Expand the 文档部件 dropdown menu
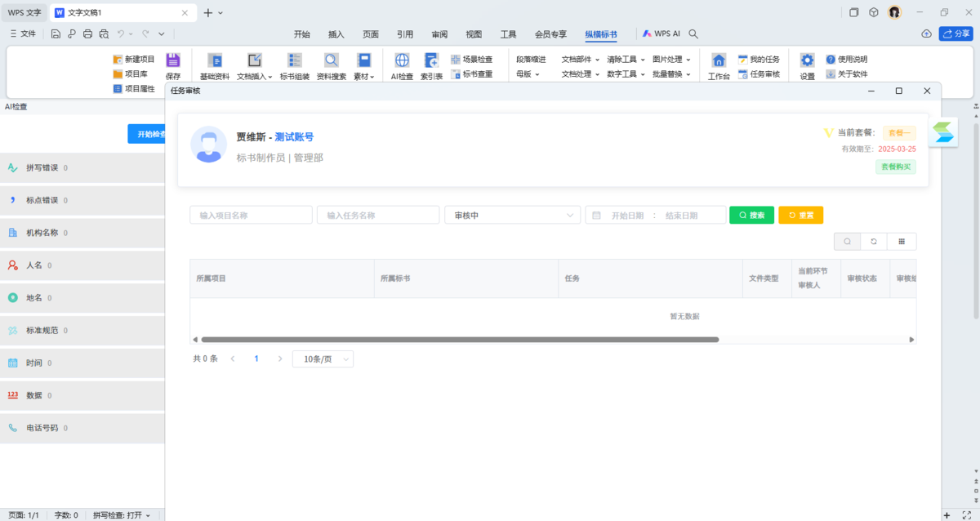Image resolution: width=980 pixels, height=521 pixels. tap(580, 60)
